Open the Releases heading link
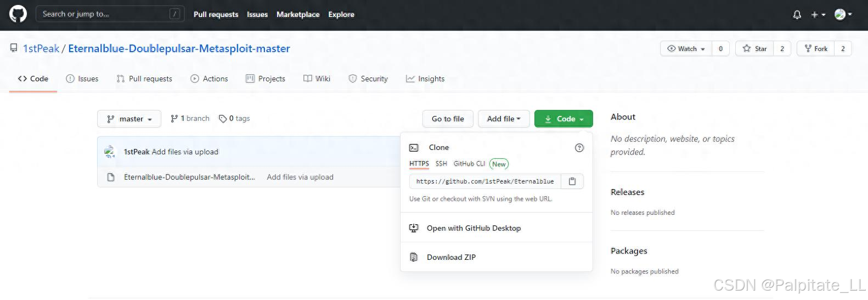 click(628, 192)
